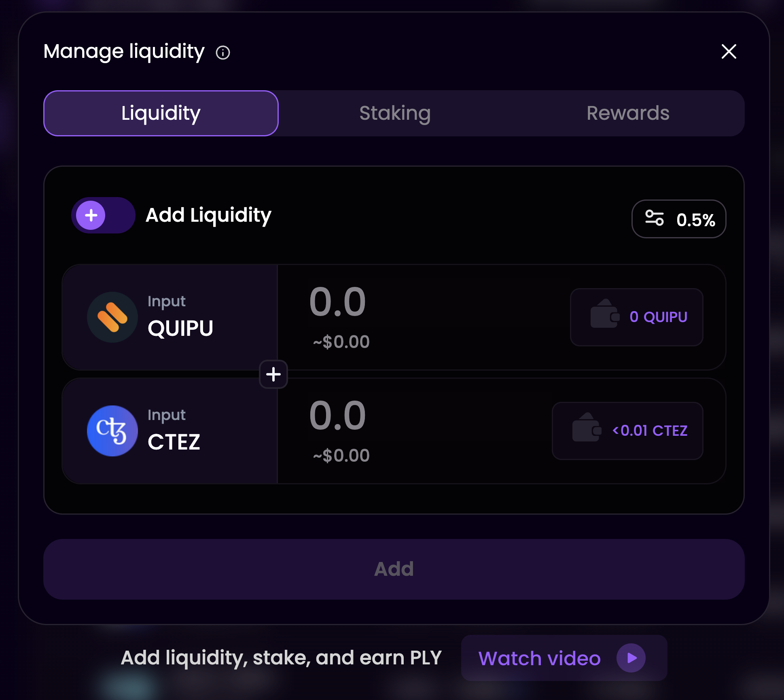Click the CTEZ token logo

112,431
